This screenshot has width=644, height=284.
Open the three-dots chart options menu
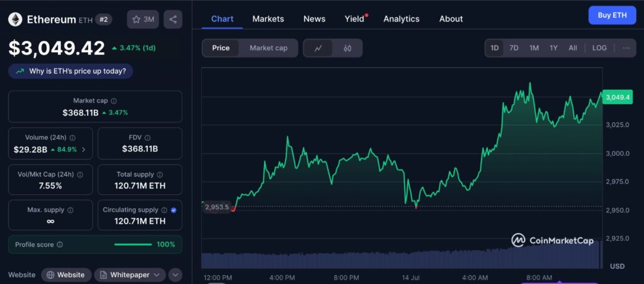pyautogui.click(x=626, y=48)
